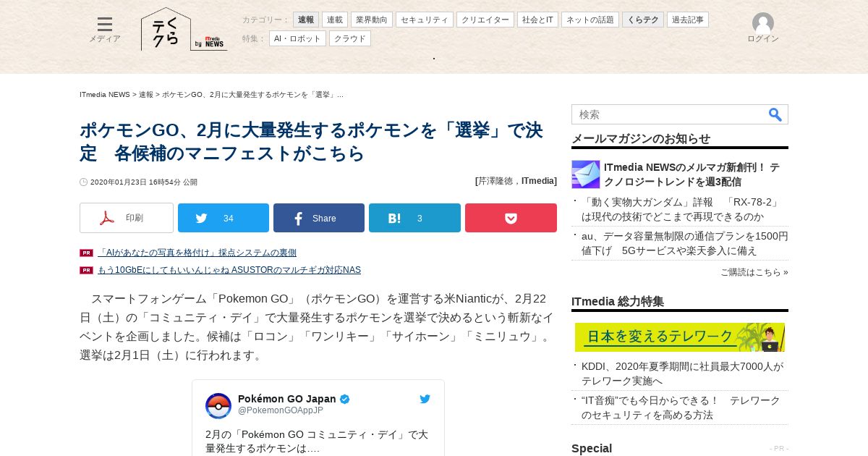Select the くらテク category tab
Image resolution: width=868 pixels, height=456 pixels.
coord(643,20)
